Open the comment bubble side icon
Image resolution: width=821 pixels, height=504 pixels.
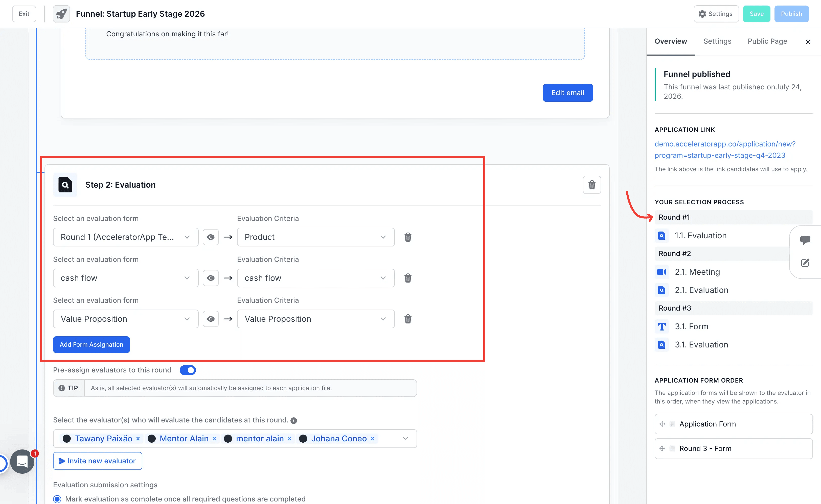point(805,240)
